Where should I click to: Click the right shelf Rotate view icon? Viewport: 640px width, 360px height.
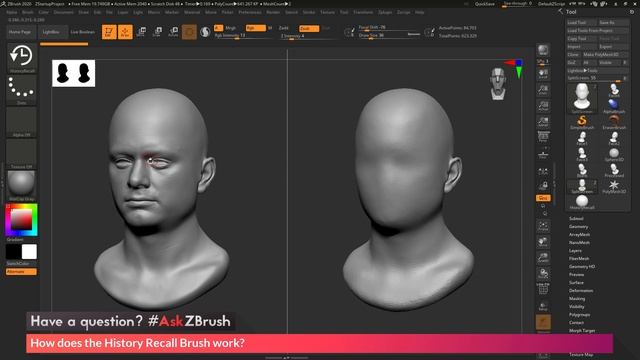543,274
